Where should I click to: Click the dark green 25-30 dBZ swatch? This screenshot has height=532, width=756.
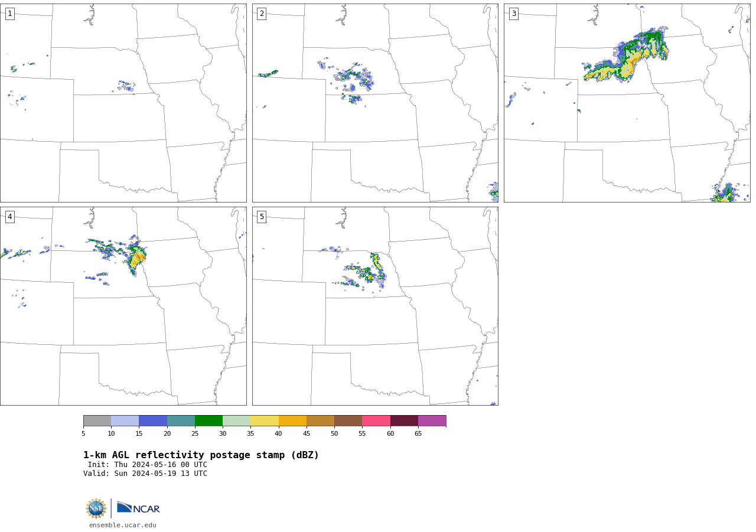(x=208, y=420)
